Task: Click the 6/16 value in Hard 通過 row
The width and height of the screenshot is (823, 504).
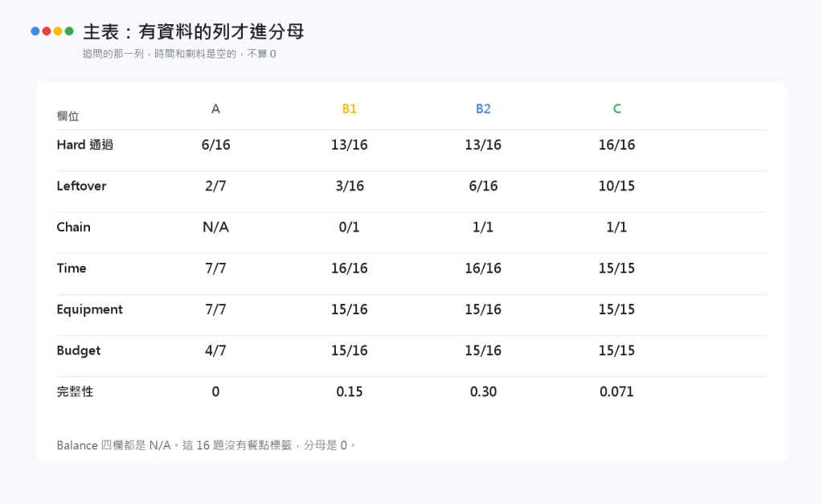Action: [x=215, y=145]
